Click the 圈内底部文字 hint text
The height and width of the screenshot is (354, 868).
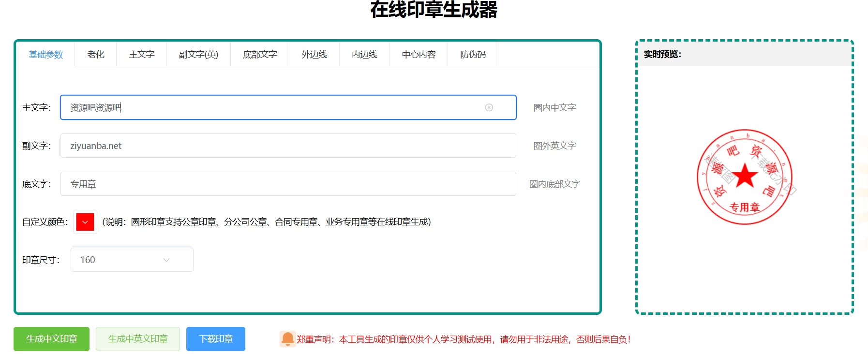(554, 184)
